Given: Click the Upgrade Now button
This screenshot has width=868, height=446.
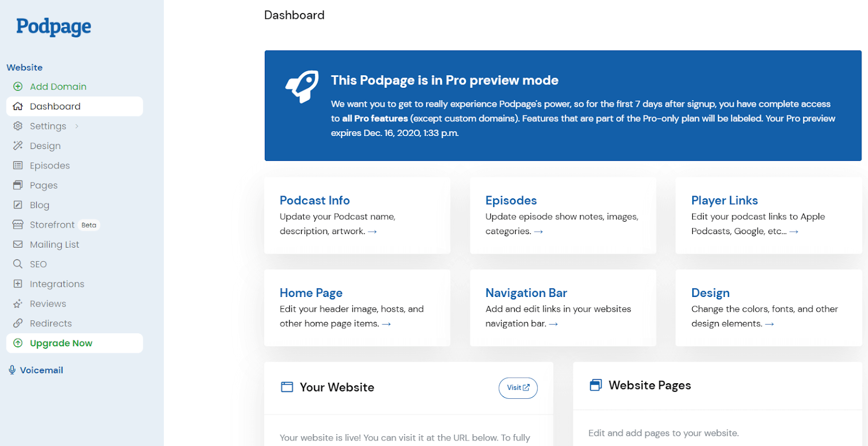Looking at the screenshot, I should [74, 343].
